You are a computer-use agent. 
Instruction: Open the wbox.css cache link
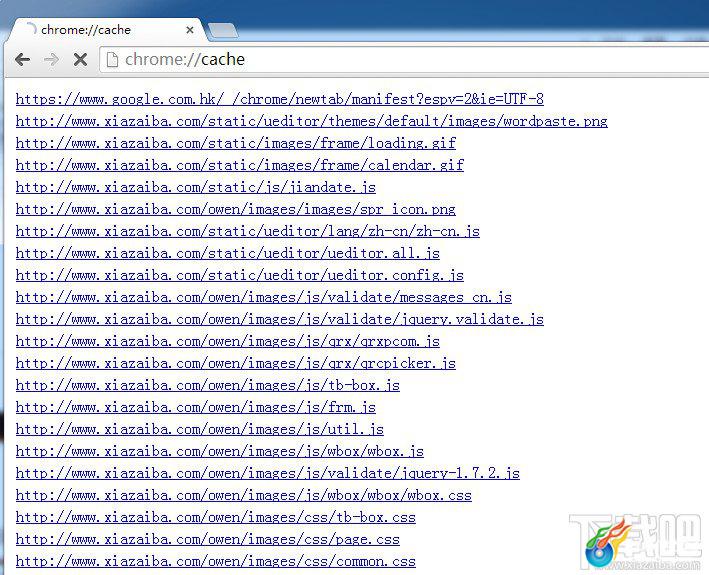point(244,495)
